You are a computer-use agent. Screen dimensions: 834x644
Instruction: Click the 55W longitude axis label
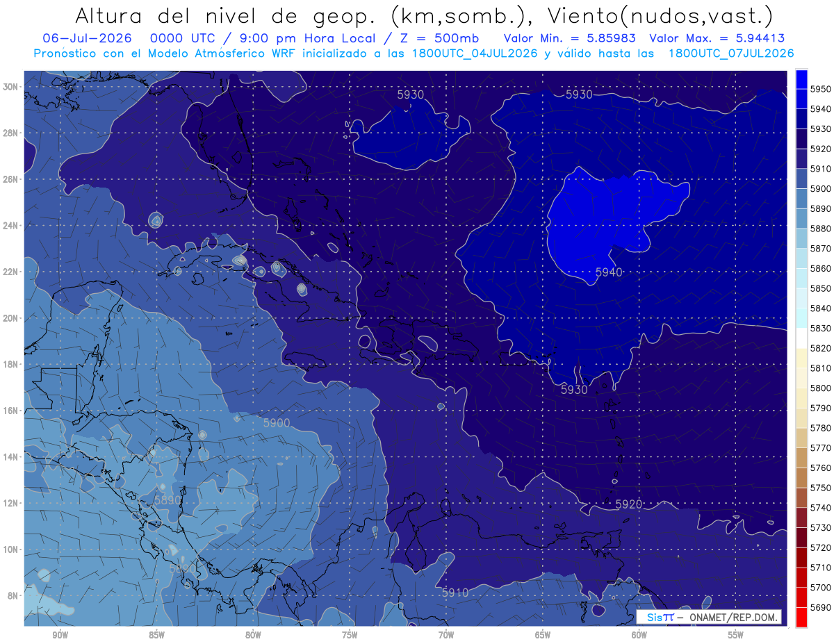click(x=736, y=635)
